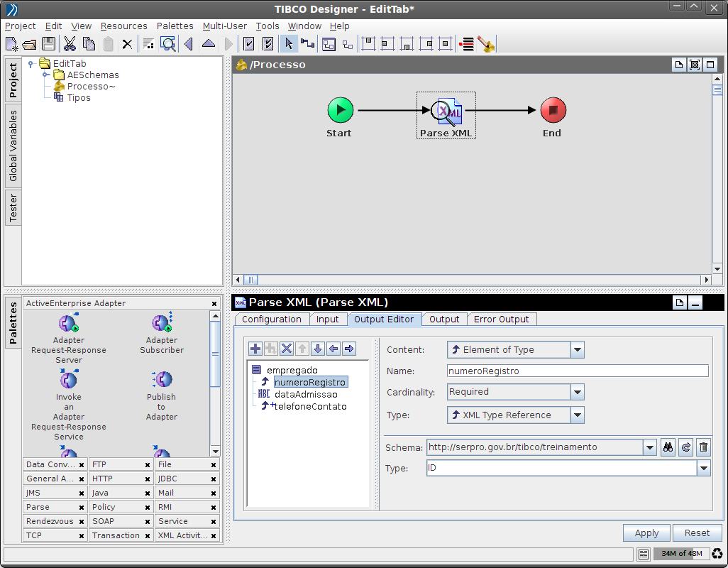Expand the AESchemas folder node
Viewport: 728px width, 568px height.
(x=45, y=75)
